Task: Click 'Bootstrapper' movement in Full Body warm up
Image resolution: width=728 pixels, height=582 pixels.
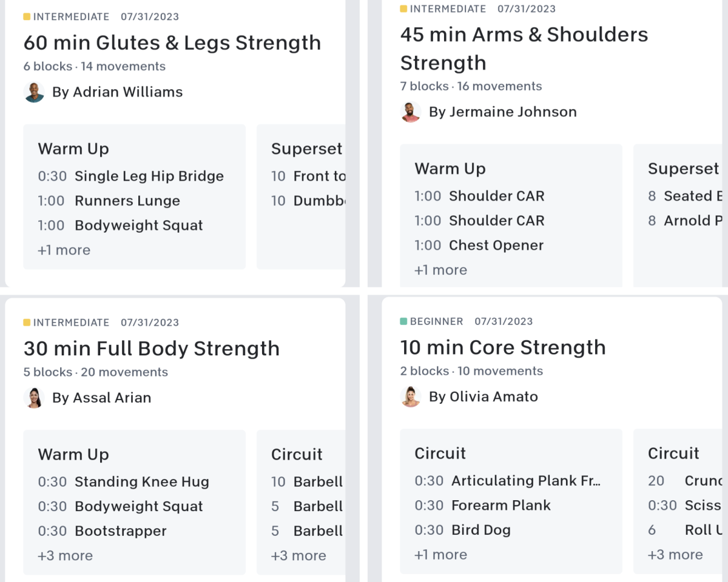Action: [x=121, y=531]
